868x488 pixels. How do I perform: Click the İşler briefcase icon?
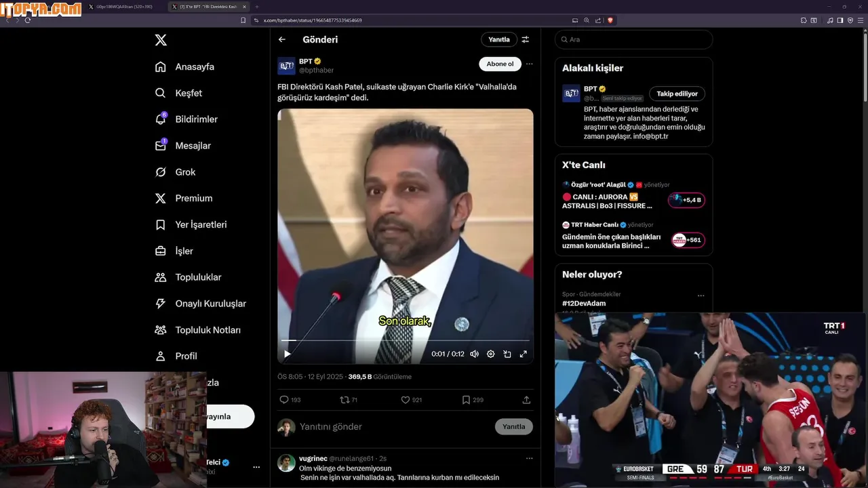coord(161,251)
